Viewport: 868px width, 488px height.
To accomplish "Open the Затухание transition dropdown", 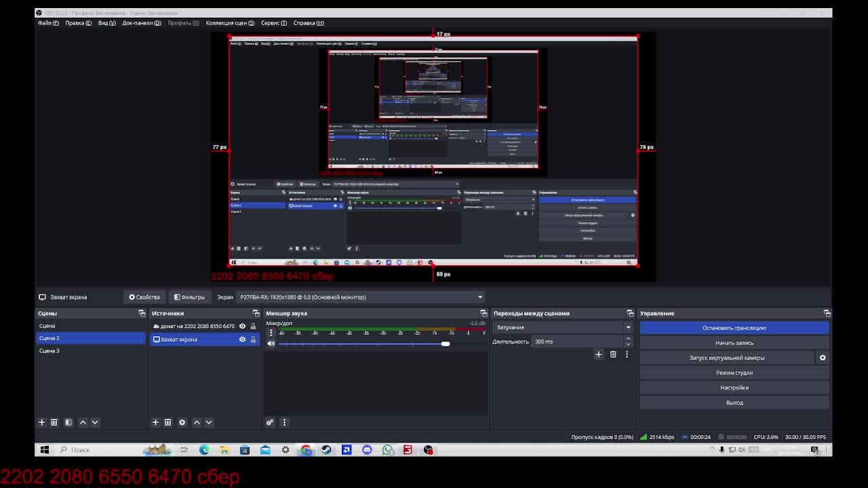I will click(x=563, y=327).
